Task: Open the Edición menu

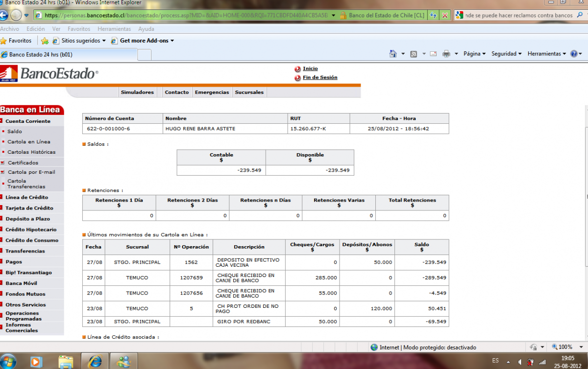Action: click(x=36, y=29)
